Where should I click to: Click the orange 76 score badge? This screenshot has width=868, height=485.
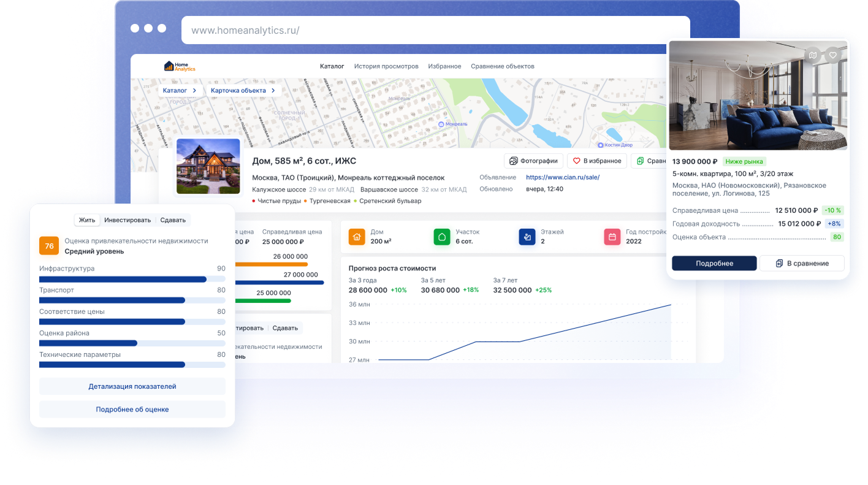49,246
